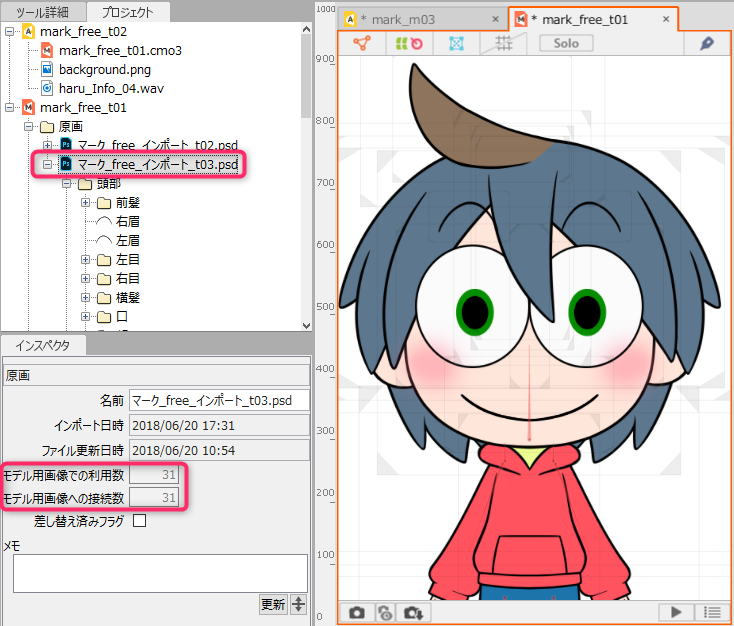Viewport: 734px width, 626px height.
Task: Expand the マーク_free_インポート_t02.psd node
Action: click(48, 145)
